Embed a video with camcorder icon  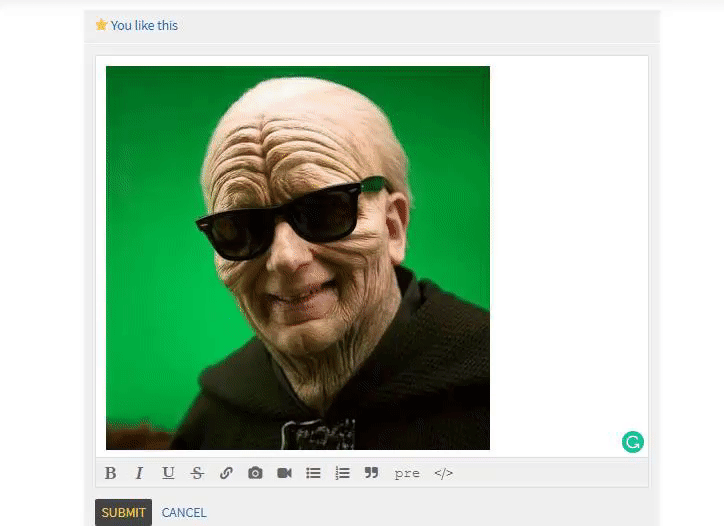pos(284,473)
